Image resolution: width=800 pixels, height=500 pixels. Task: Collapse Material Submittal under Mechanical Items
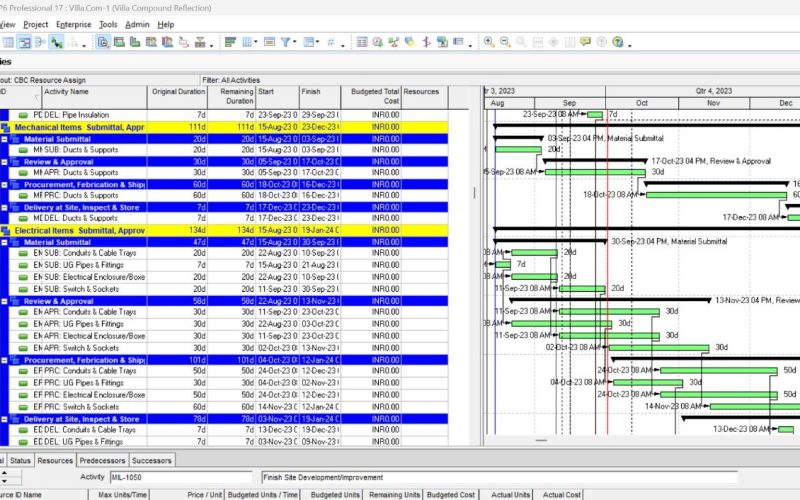(4, 139)
